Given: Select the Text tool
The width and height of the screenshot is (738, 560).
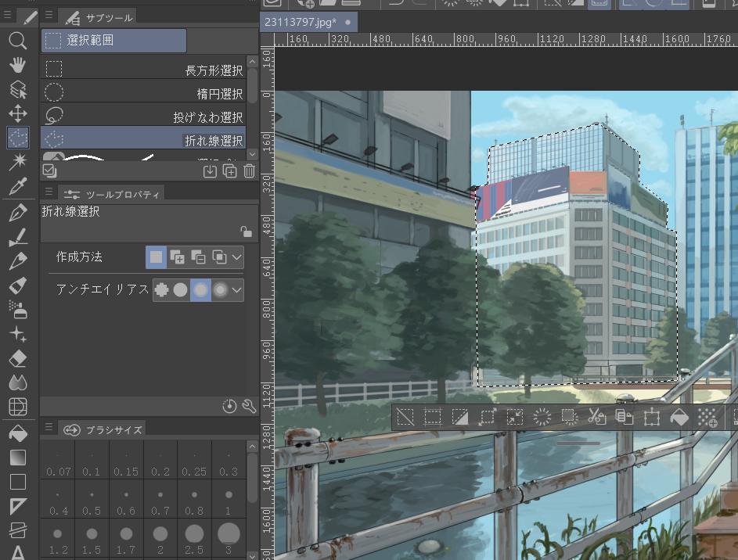Looking at the screenshot, I should point(17,552).
